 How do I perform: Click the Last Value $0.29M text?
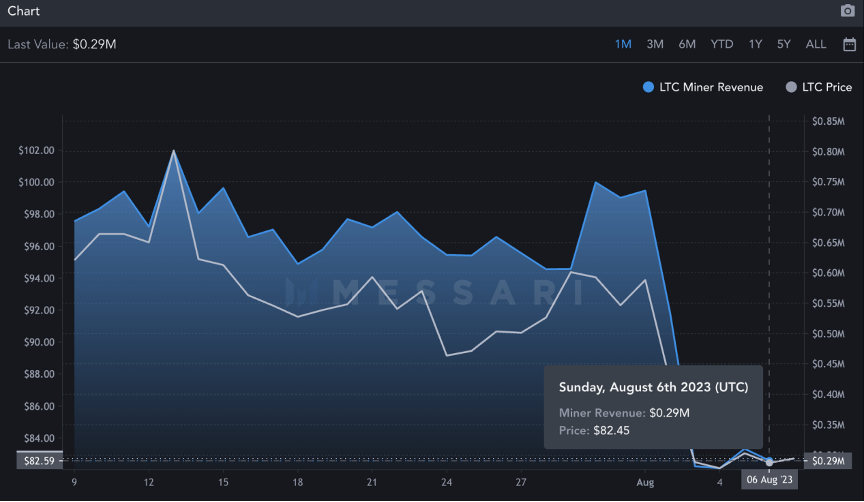[62, 44]
